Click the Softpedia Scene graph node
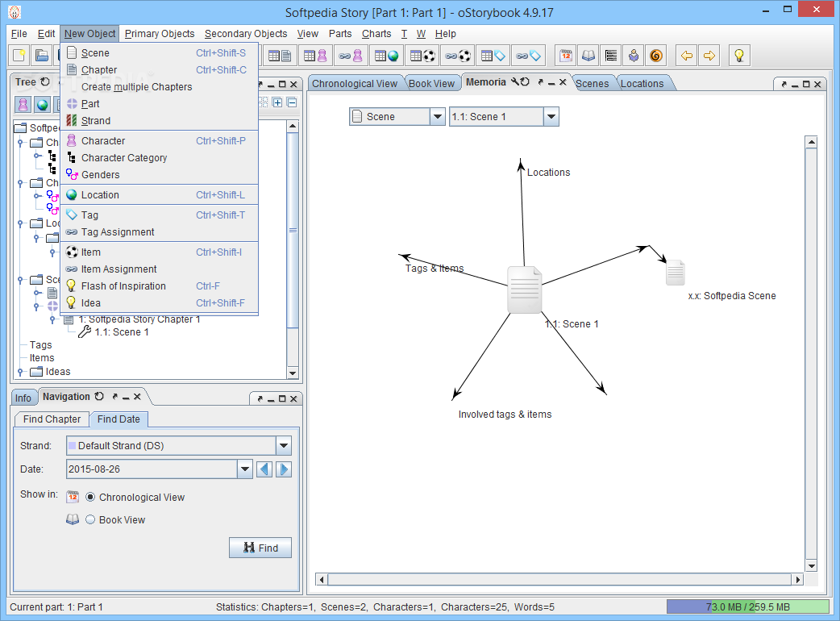The width and height of the screenshot is (840, 621). pos(675,273)
